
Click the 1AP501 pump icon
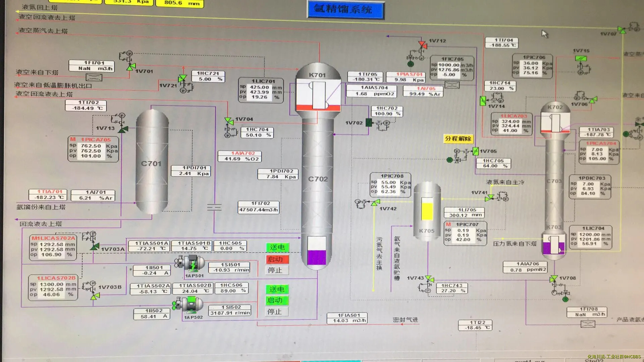pos(190,264)
